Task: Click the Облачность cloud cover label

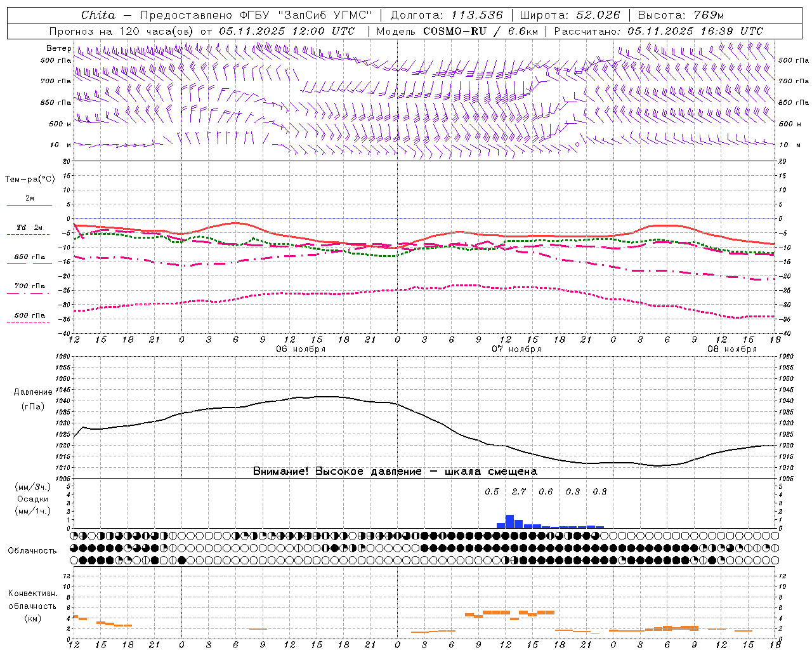Action: (x=32, y=551)
